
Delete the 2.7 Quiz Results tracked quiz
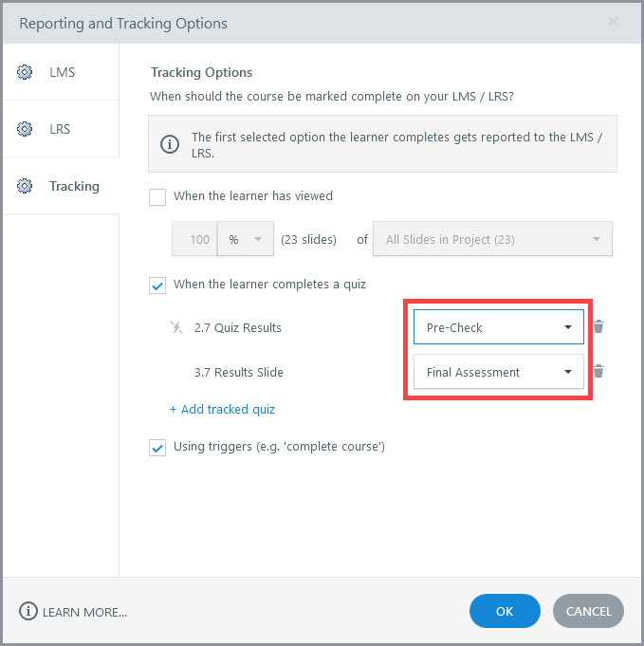(598, 327)
